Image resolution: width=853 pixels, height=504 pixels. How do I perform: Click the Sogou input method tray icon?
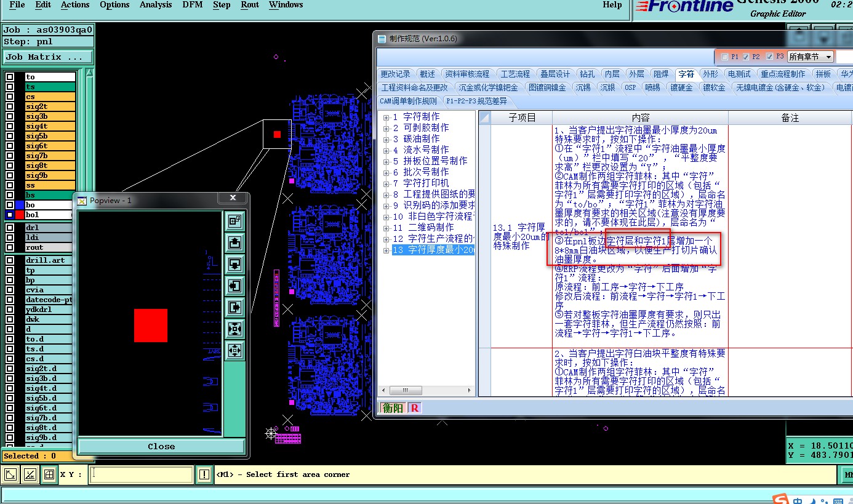[x=781, y=499]
